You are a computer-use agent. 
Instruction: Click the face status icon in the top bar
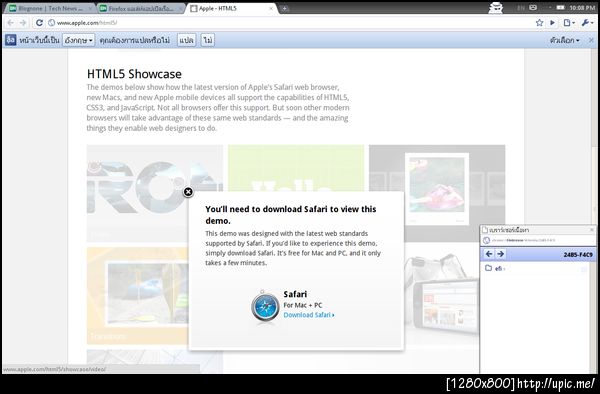click(533, 7)
